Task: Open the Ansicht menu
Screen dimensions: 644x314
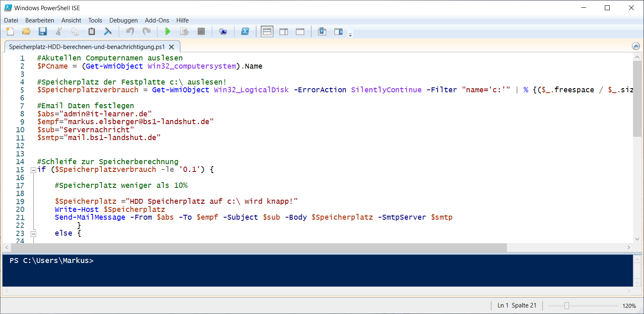Action: point(71,20)
